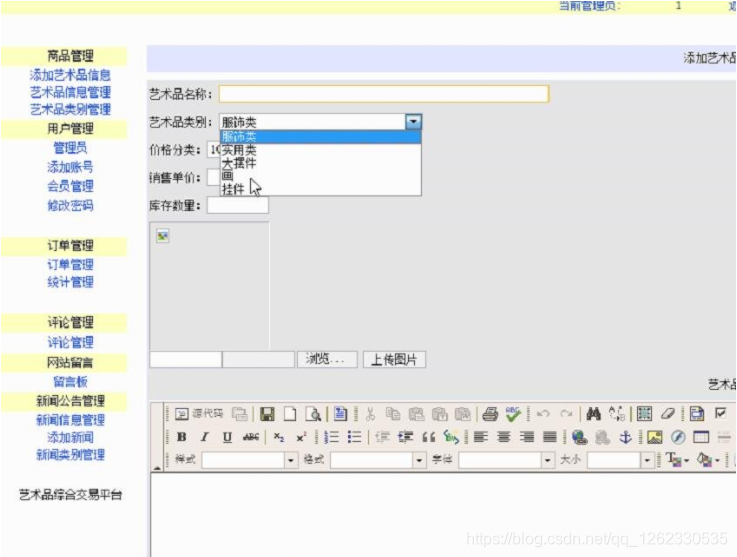This screenshot has width=737, height=557.
Task: Toggle Superscript formatting
Action: point(301,437)
